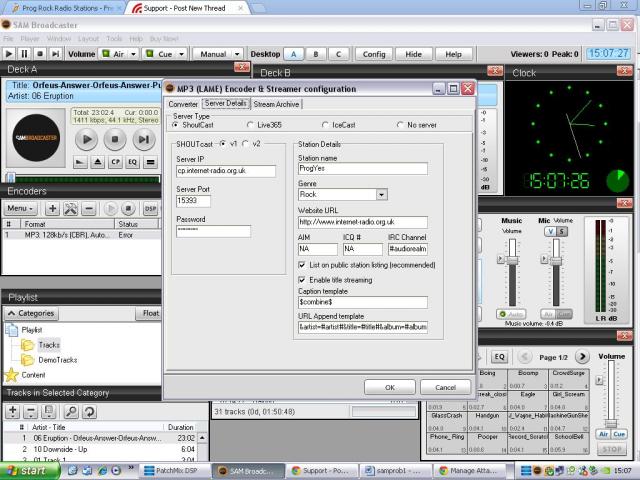640x480 pixels.
Task: Switch to the Converter tab
Action: (183, 104)
